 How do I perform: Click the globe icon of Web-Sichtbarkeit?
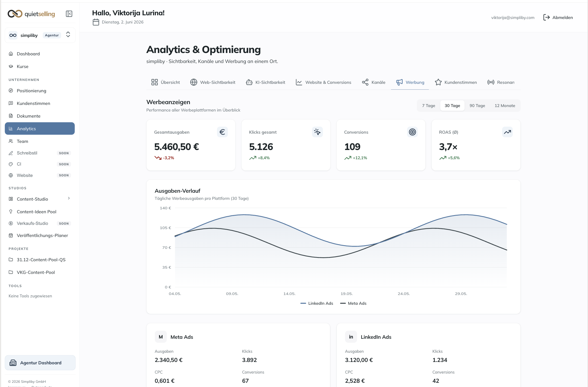194,82
